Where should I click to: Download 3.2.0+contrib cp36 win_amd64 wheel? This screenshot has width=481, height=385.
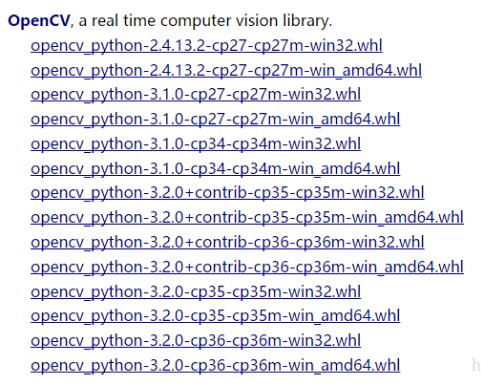[247, 267]
